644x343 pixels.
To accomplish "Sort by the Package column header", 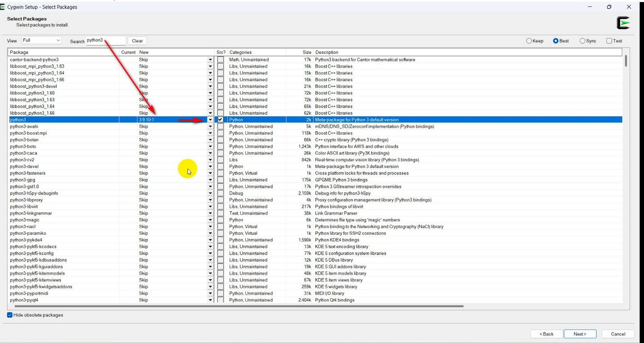I will coord(64,52).
